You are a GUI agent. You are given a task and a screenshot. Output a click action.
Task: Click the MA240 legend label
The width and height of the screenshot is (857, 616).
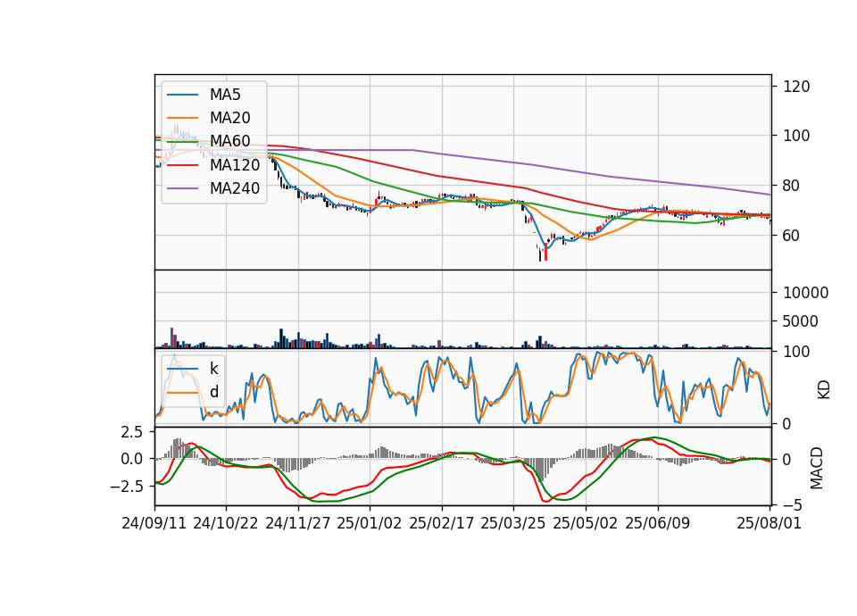235,188
